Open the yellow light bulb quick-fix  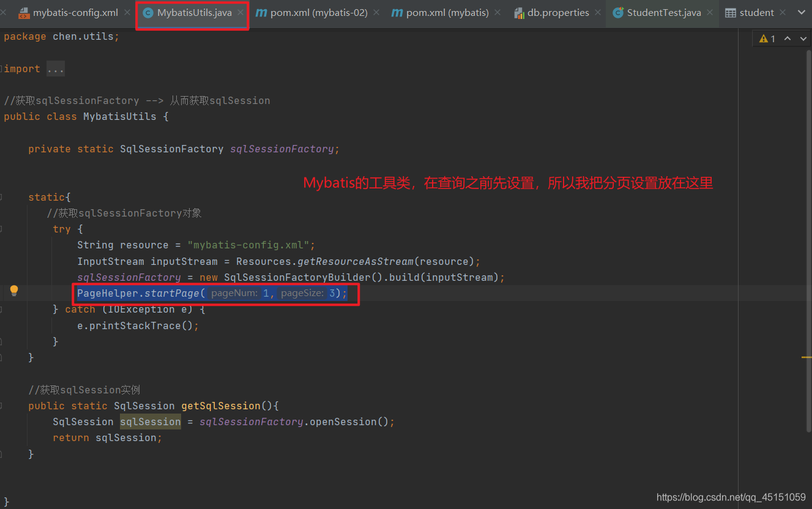[13, 291]
